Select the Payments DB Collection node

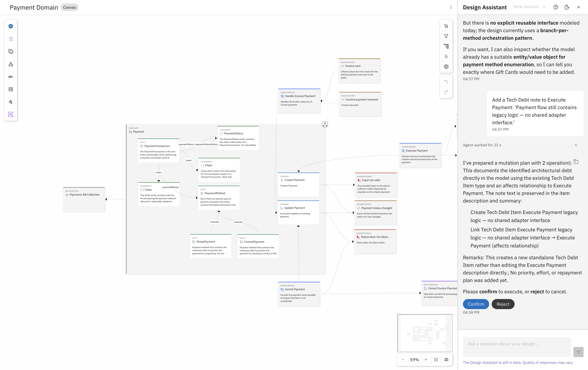(x=84, y=199)
